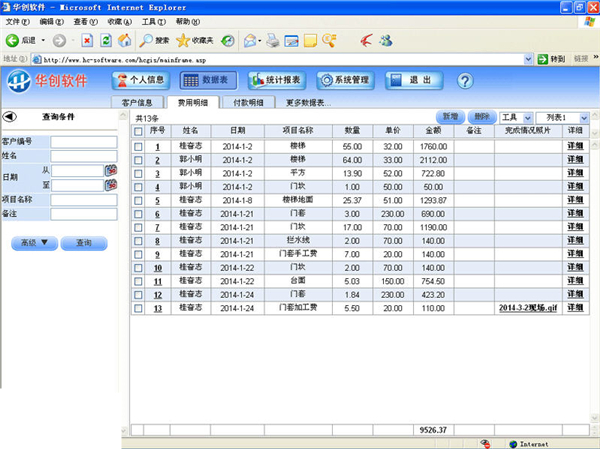600x449 pixels.
Task: Click the 客户编号 input field
Action: pyautogui.click(x=84, y=141)
